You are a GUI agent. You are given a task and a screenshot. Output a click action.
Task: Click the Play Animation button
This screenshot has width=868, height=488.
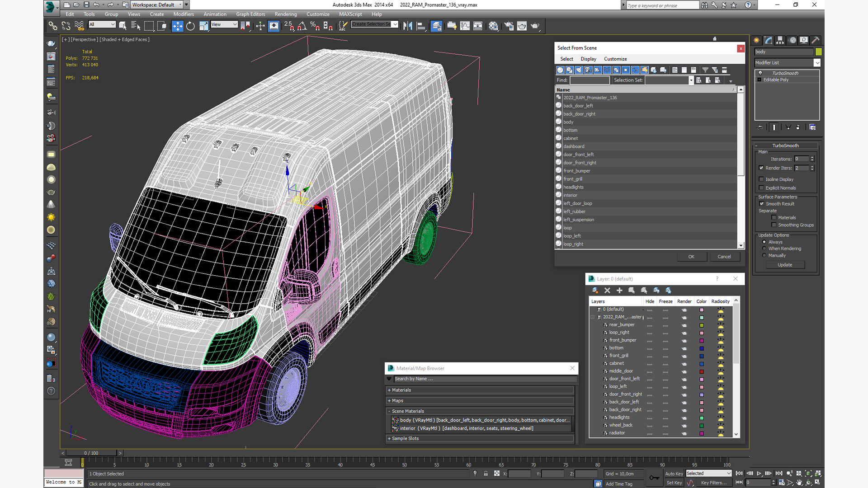coord(759,474)
